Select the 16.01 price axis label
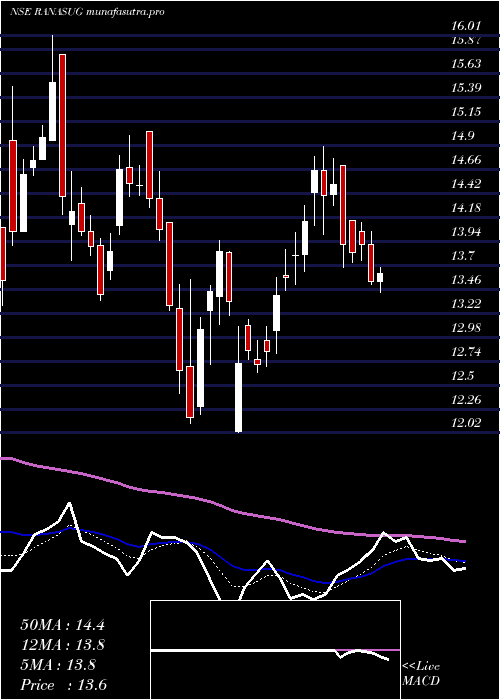The width and height of the screenshot is (500, 700). 466,27
